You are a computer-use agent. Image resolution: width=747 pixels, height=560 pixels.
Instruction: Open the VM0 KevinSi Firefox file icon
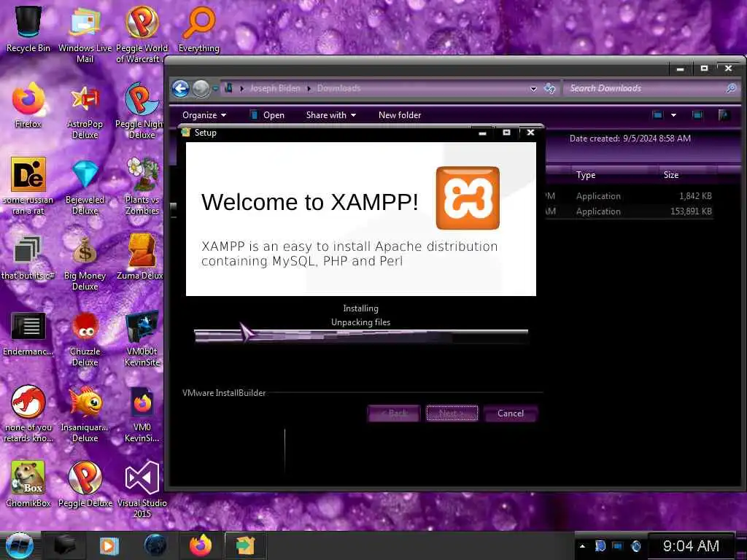click(142, 413)
